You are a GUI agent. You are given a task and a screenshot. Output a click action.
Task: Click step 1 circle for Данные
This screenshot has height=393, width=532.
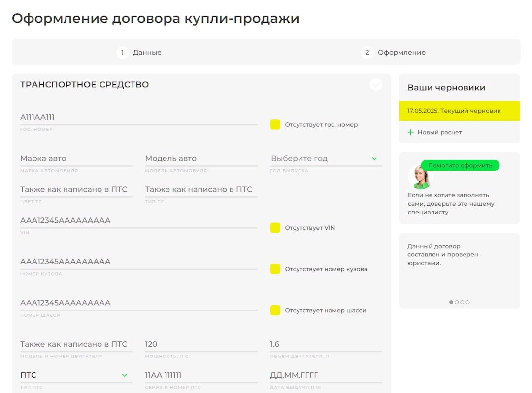tap(122, 52)
